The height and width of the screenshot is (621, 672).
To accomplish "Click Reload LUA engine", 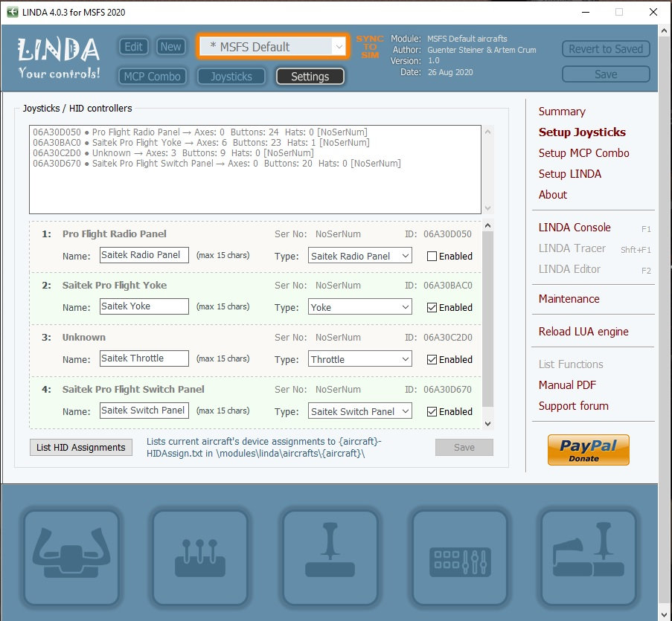I will 583,332.
